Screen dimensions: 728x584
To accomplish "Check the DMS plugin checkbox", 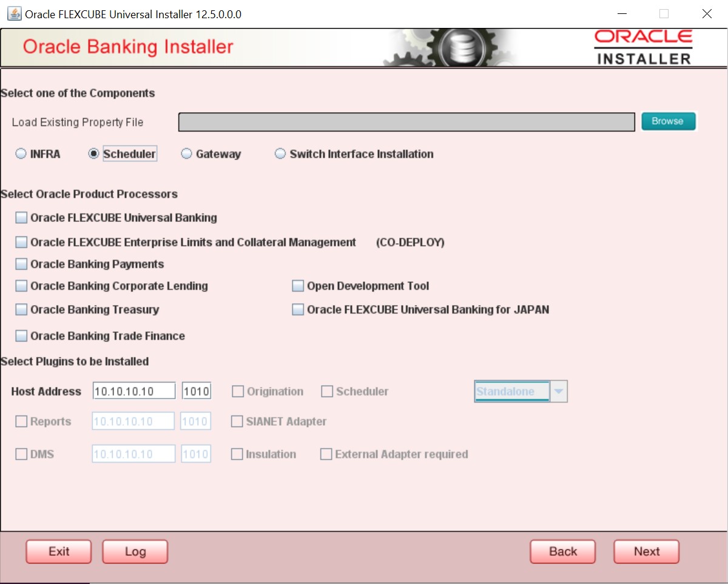I will tap(21, 454).
